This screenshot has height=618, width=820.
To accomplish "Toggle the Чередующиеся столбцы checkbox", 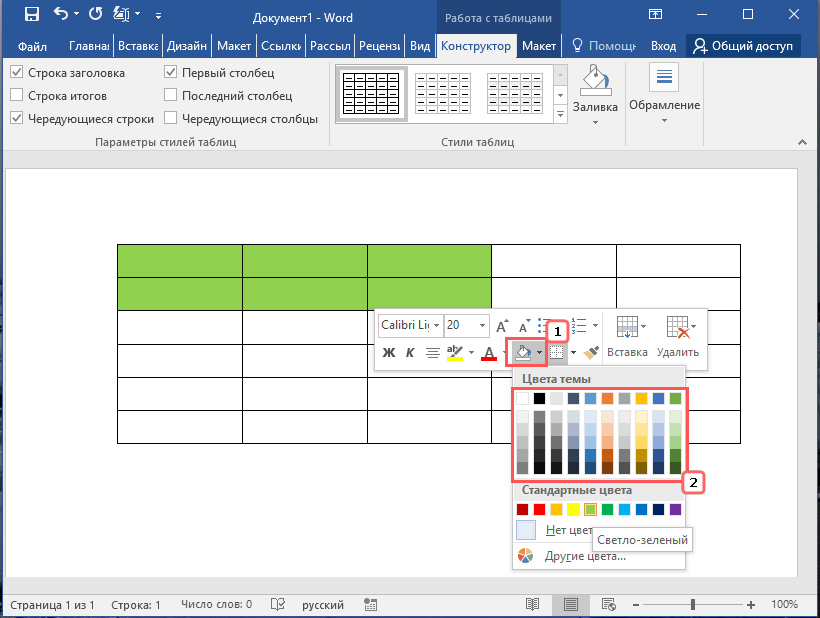I will pyautogui.click(x=171, y=119).
